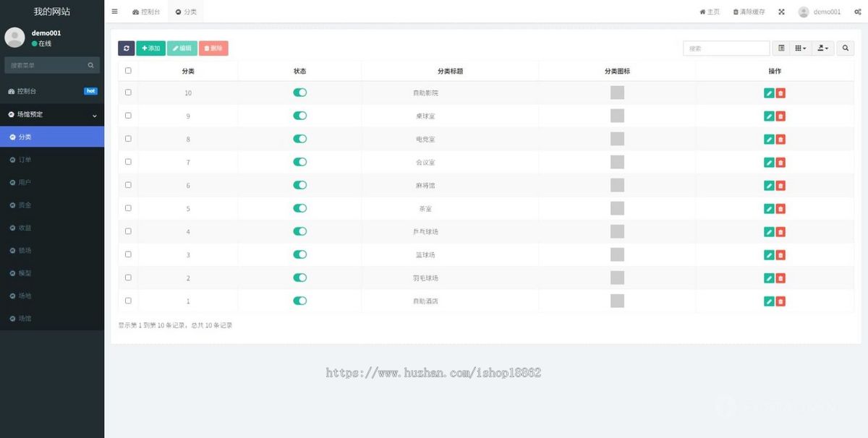Screen dimensions: 868x438
Task: Switch to the 控制台 tab
Action: (x=146, y=12)
